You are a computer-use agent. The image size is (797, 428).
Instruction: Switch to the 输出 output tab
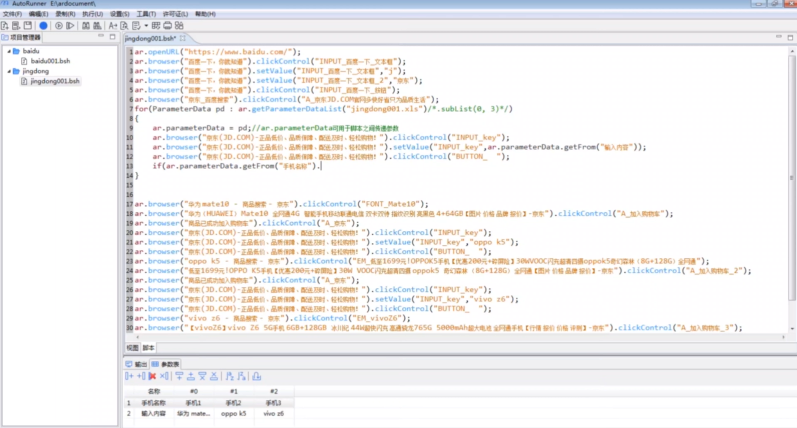coord(139,364)
